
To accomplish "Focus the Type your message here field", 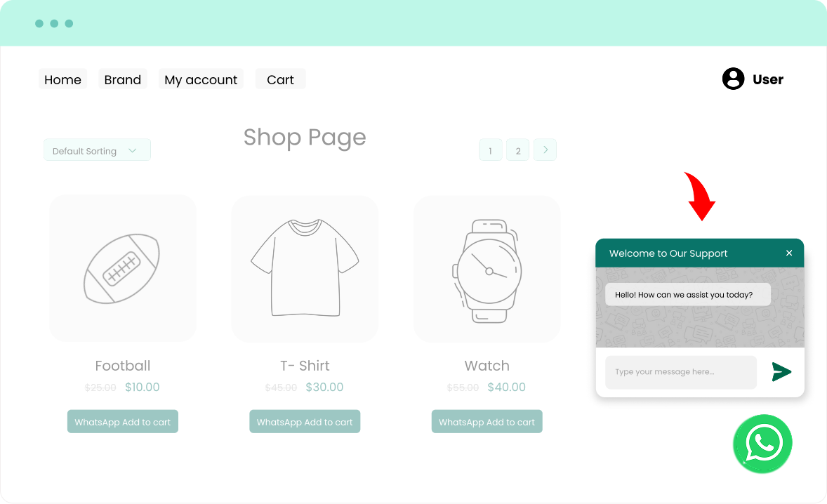I will 681,372.
